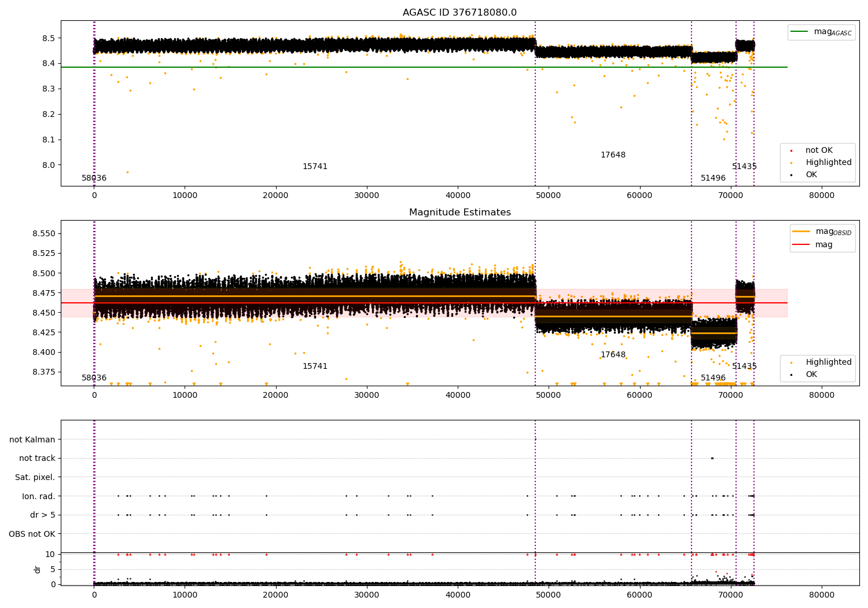
Task: Click the 5 tick on the dr axis
Action: click(53, 569)
